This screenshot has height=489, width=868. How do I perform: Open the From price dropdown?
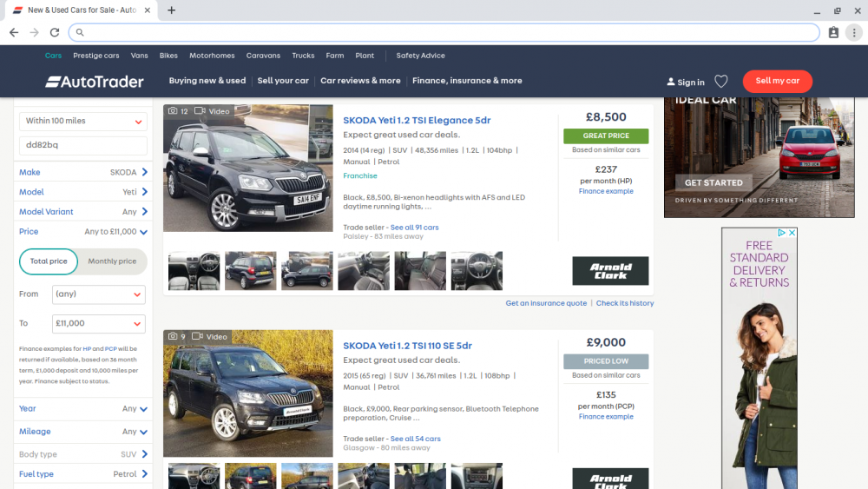(x=99, y=294)
